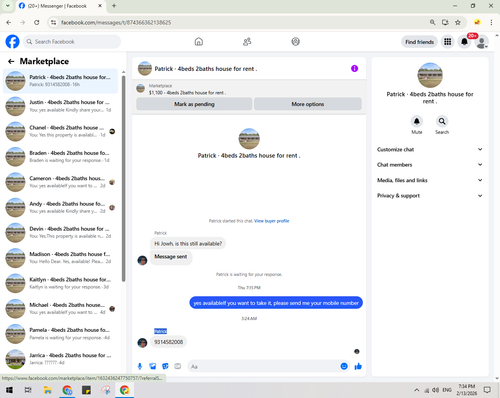Open View buyer profile link
The width and height of the screenshot is (500, 398).
coord(272,221)
